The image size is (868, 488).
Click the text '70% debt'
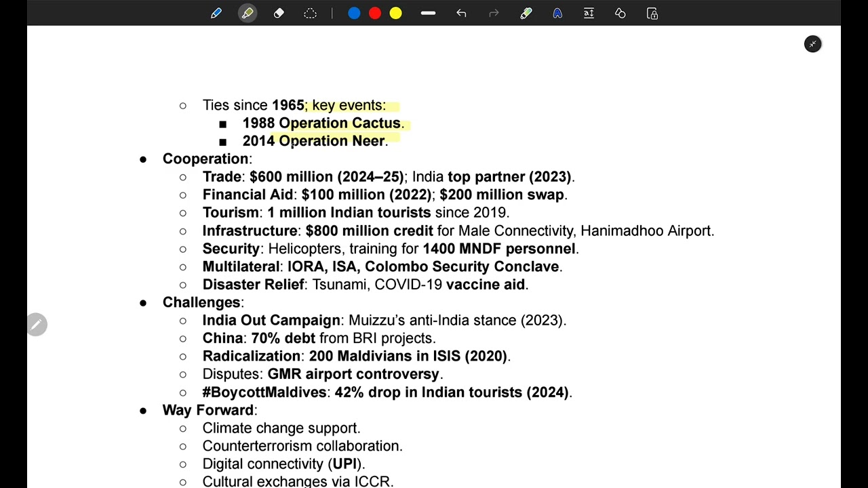(283, 338)
